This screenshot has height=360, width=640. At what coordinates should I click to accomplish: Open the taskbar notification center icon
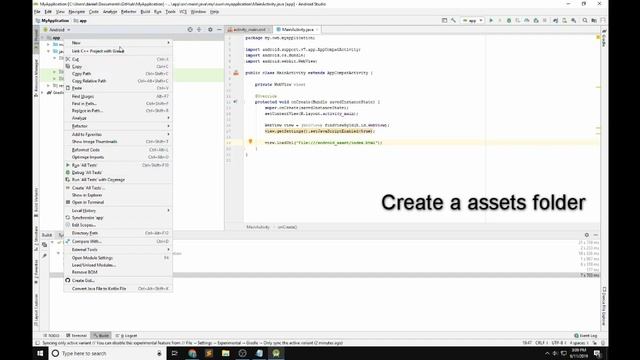[x=597, y=353]
